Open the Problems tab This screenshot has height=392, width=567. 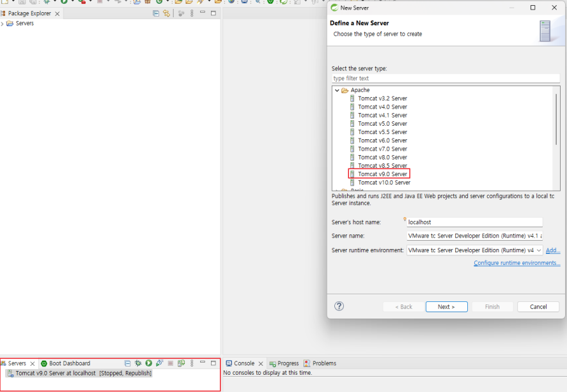pyautogui.click(x=320, y=363)
